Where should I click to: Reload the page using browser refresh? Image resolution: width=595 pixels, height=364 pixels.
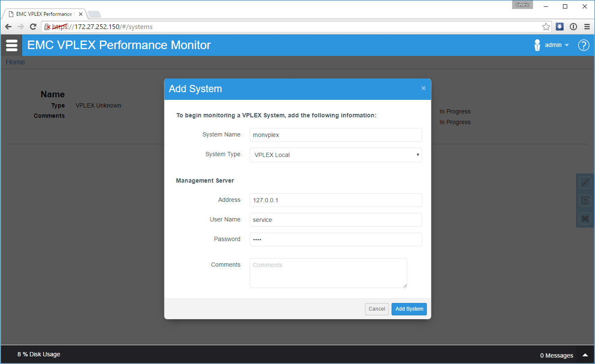tap(33, 27)
